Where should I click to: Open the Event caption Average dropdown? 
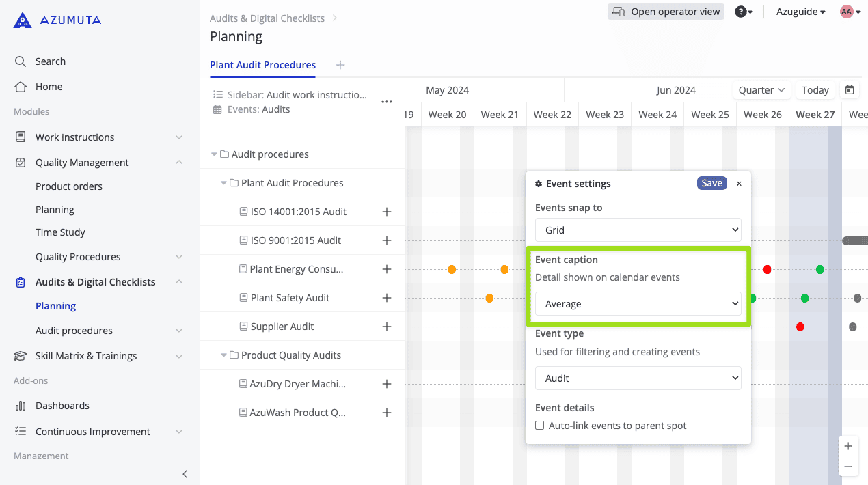638,304
